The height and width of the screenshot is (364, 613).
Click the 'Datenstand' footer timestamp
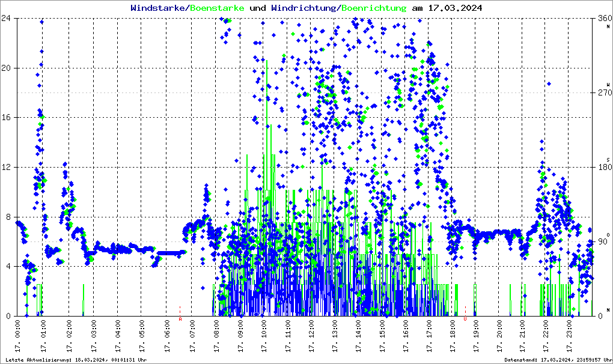558,360
